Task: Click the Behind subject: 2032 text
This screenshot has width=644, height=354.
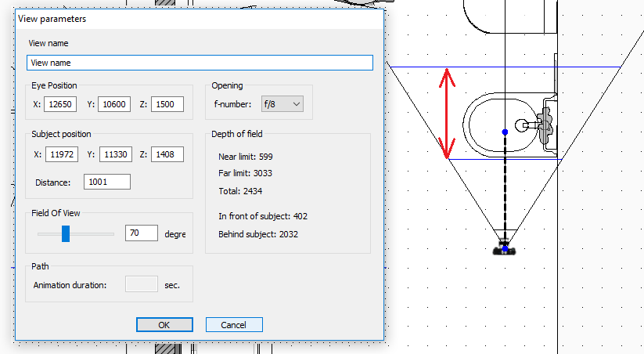Action: (258, 234)
